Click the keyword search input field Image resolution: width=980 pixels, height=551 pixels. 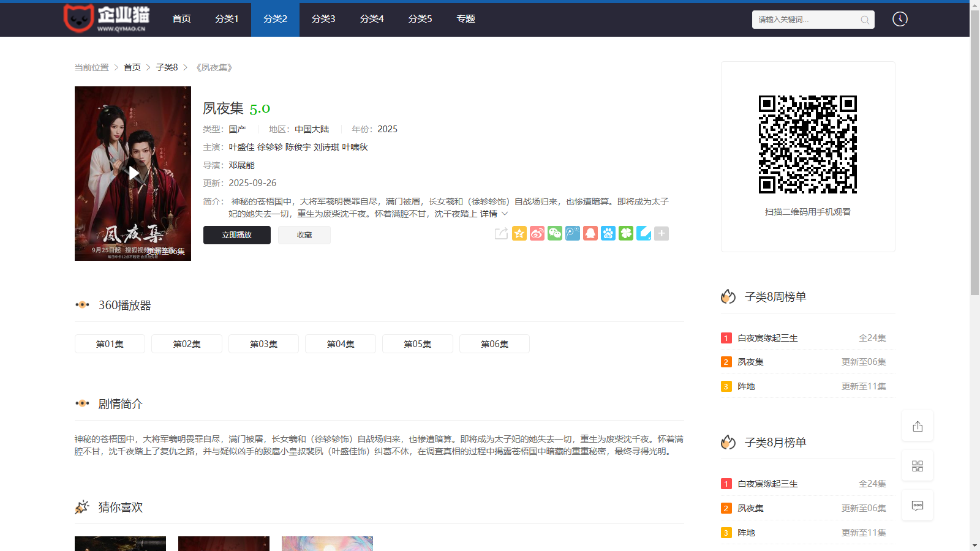805,20
